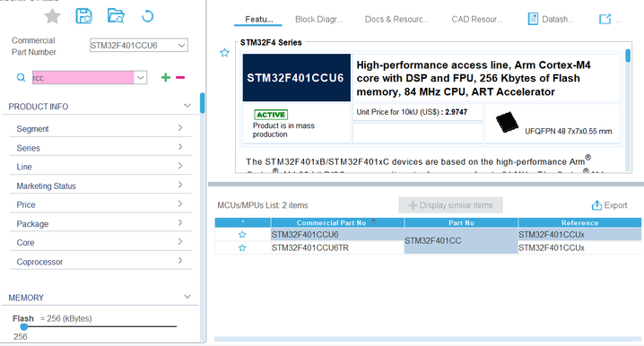Click the magnifier search icon

point(21,78)
